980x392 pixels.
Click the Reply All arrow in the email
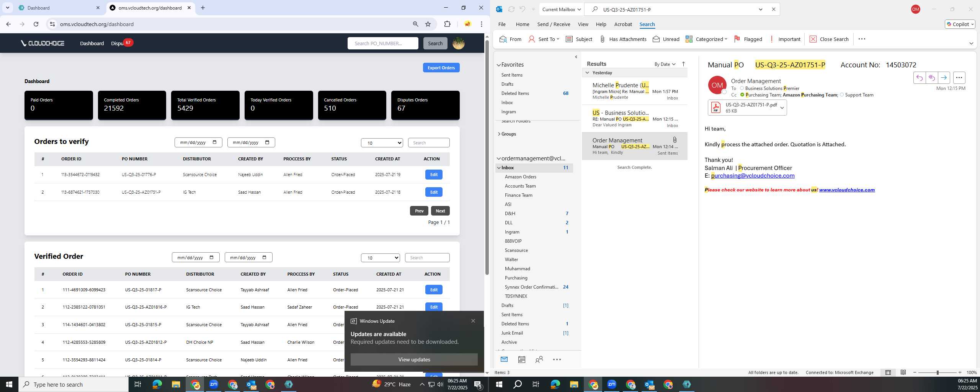pyautogui.click(x=932, y=78)
